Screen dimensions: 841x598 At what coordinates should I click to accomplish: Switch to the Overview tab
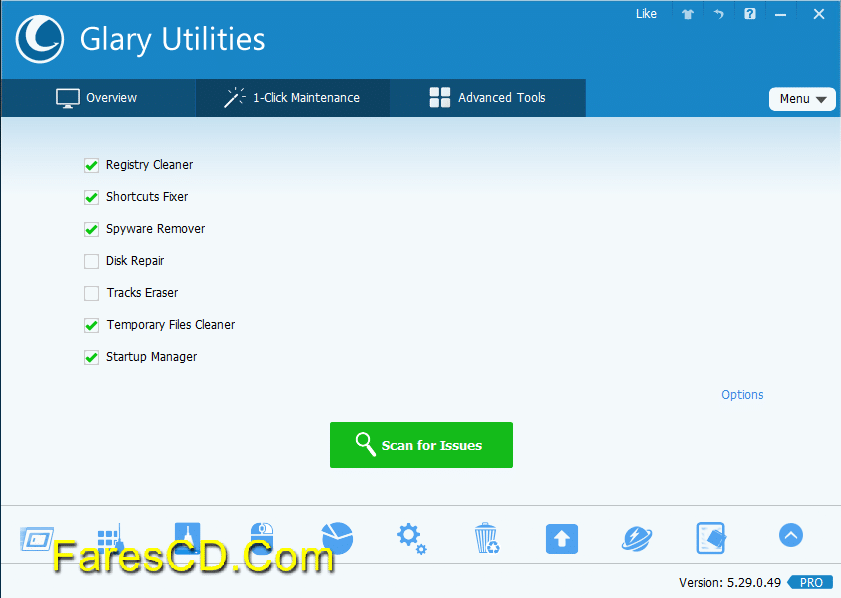coord(98,98)
